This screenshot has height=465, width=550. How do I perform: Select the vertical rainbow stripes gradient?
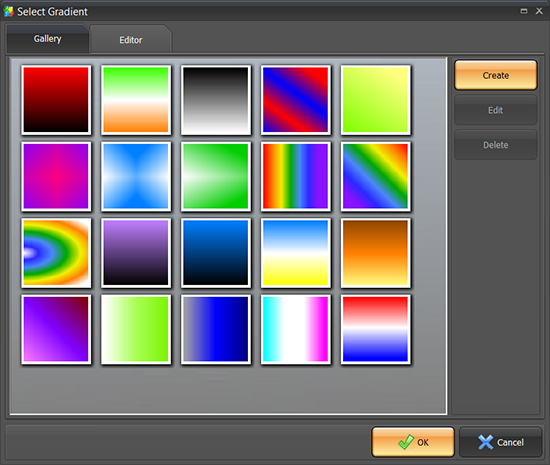296,176
